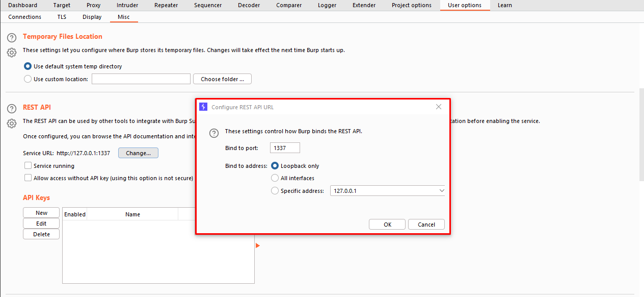Click Change button next to Service URL
644x297 pixels.
tap(139, 153)
